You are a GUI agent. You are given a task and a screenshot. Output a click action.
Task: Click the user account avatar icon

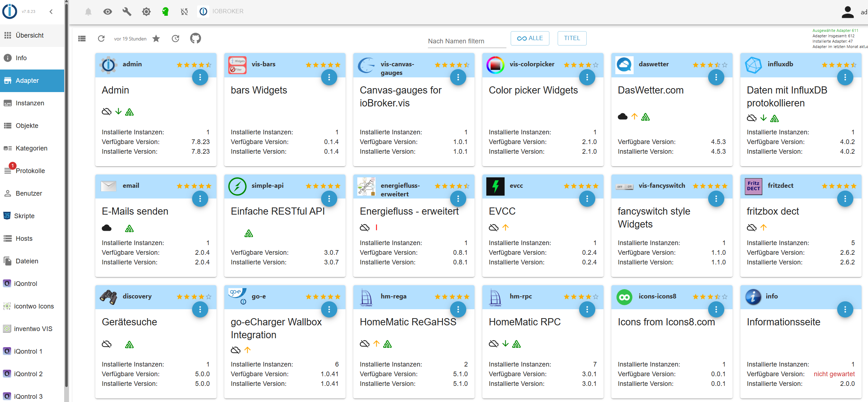tap(848, 12)
